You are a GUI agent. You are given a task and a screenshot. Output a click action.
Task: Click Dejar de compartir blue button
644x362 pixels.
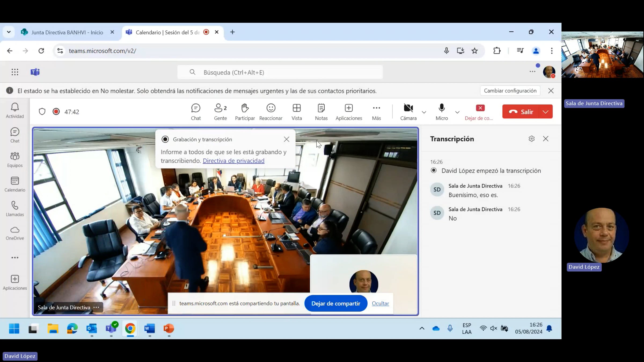pyautogui.click(x=336, y=303)
